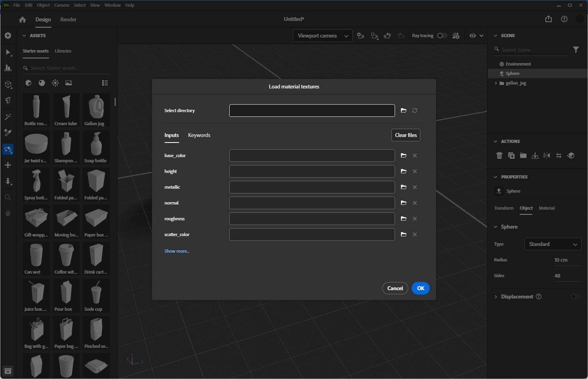Collapse the SCENE panel
The image size is (588, 379).
(x=495, y=36)
